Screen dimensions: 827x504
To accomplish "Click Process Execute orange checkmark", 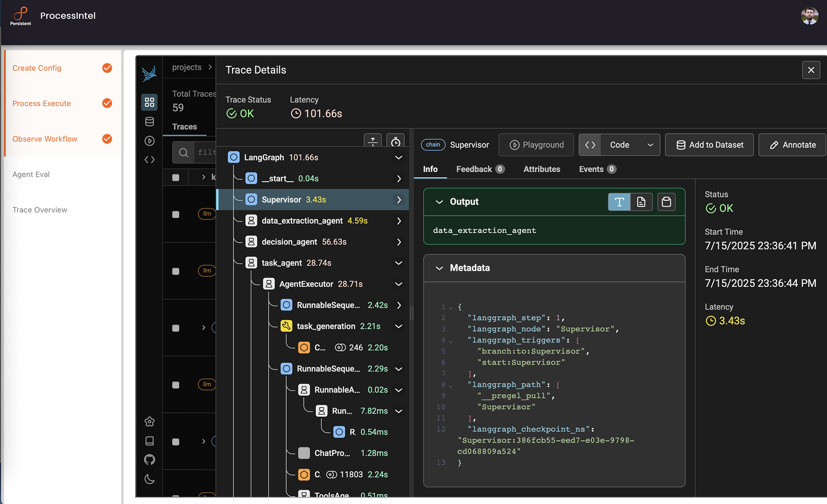I will click(x=107, y=103).
